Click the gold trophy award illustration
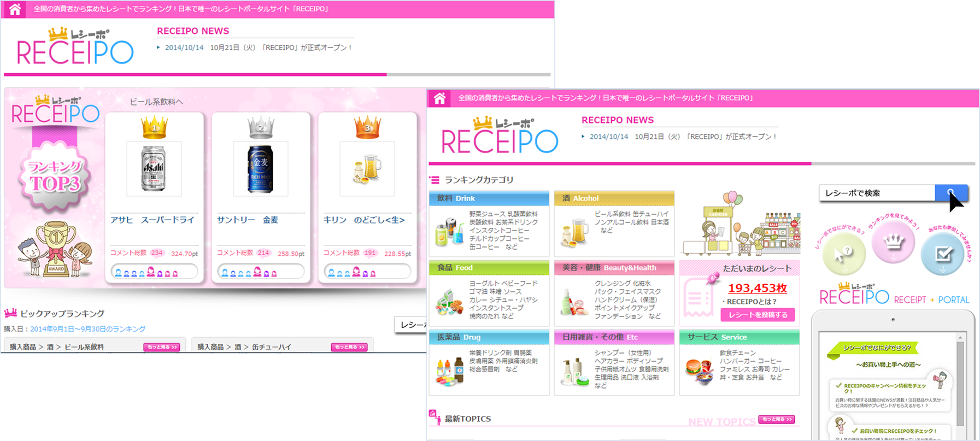Viewport: 980px width, 441px height. click(55, 249)
